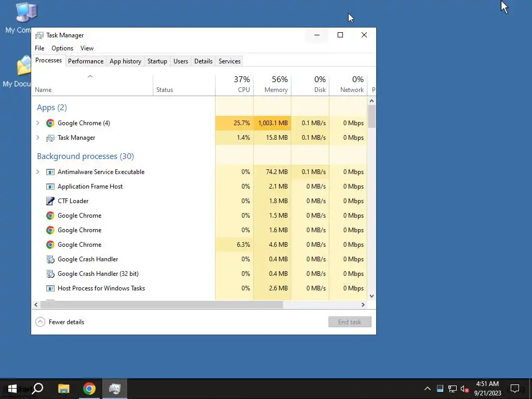Viewport: 532px width, 399px height.
Task: Click the Google Chrome (4) app icon in the Apps list
Action: click(50, 123)
